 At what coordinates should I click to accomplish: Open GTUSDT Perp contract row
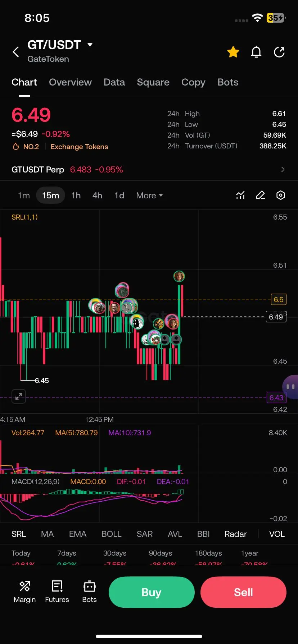[x=149, y=170]
